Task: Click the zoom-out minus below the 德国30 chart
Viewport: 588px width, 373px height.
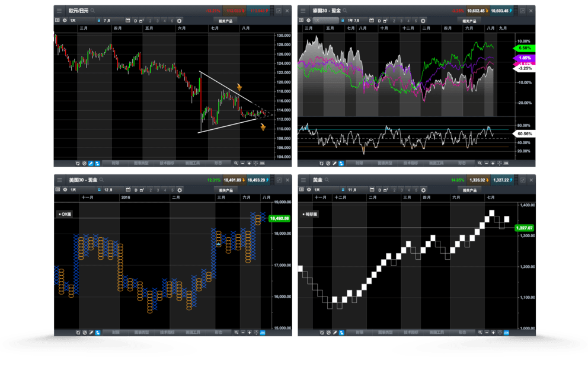Action: [487, 163]
